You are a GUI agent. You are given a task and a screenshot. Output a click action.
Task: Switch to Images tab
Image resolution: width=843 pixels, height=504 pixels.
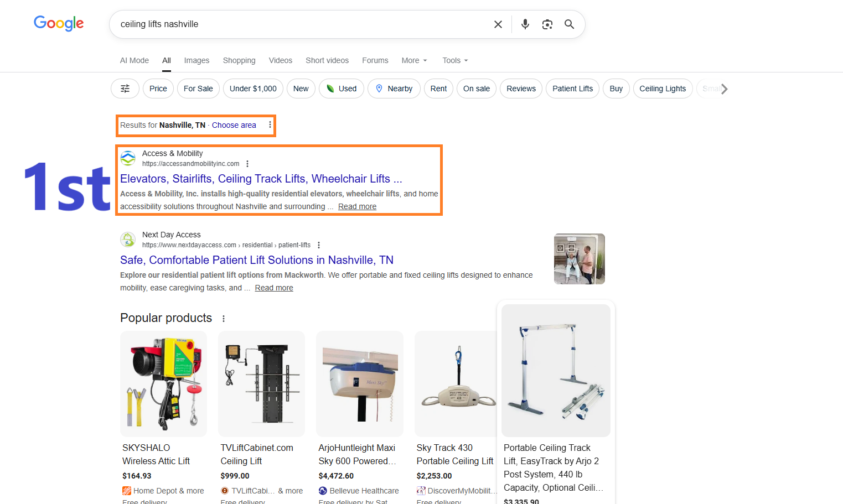point(196,60)
